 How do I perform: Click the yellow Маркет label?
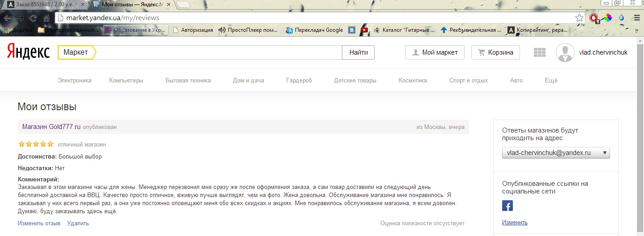77,52
